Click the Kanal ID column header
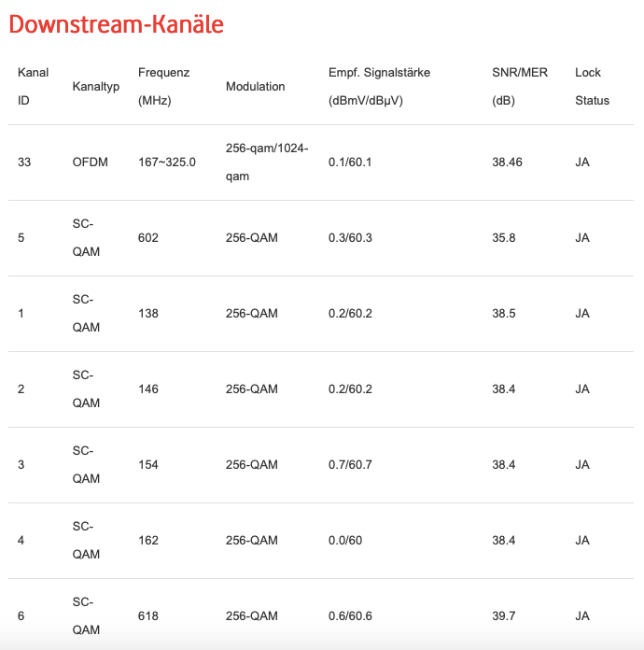 33,86
